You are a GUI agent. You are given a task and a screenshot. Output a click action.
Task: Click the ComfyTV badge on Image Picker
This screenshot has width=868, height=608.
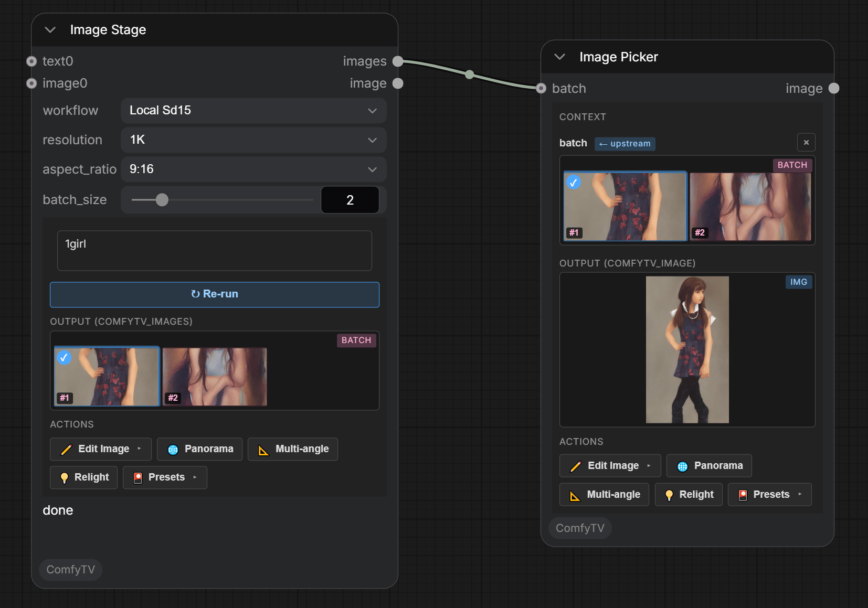[x=580, y=528]
